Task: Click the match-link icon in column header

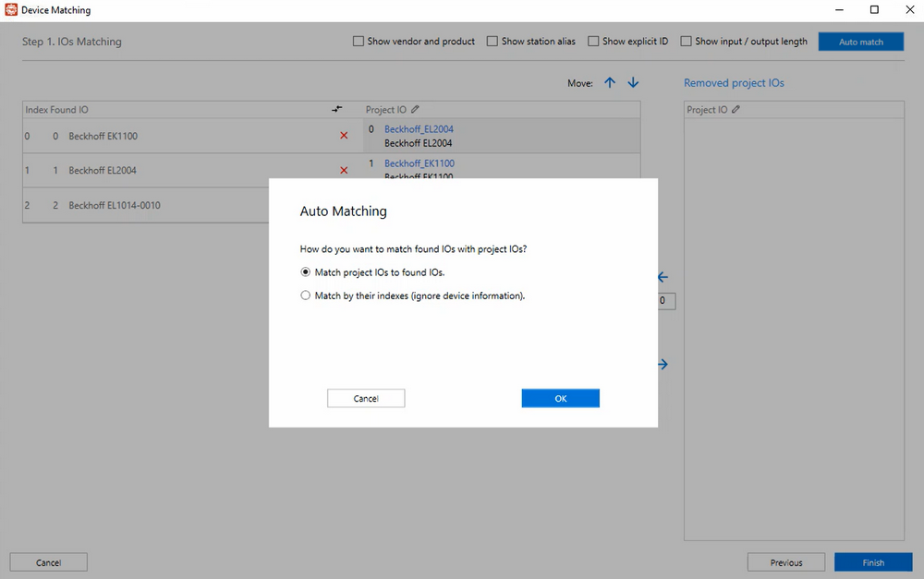Action: click(337, 110)
